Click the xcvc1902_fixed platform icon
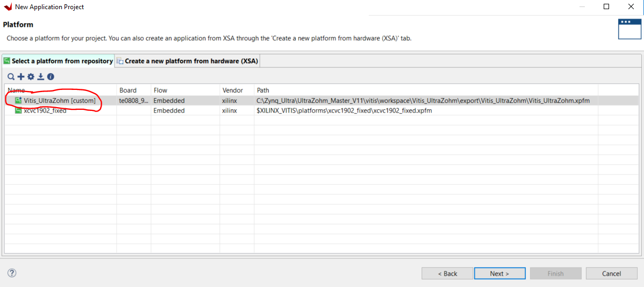Viewport: 644px width, 287px height. pos(18,111)
